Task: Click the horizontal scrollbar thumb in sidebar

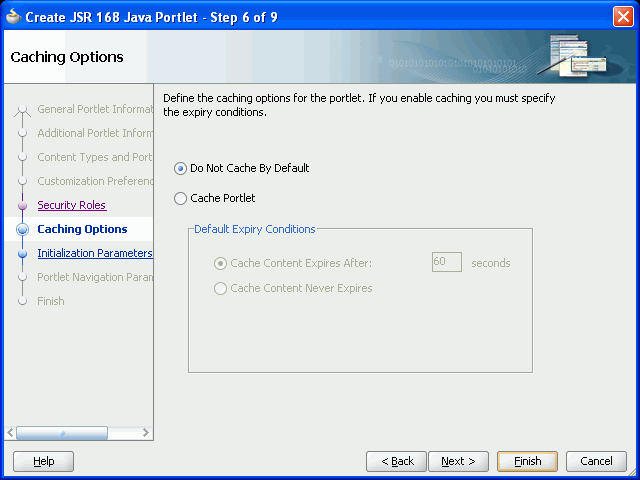Action: [x=62, y=433]
